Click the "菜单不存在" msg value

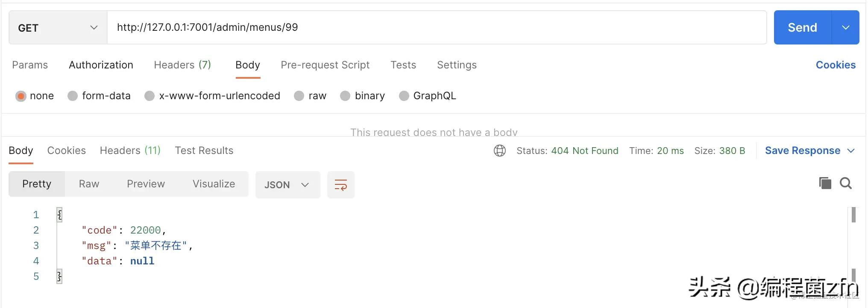point(156,246)
